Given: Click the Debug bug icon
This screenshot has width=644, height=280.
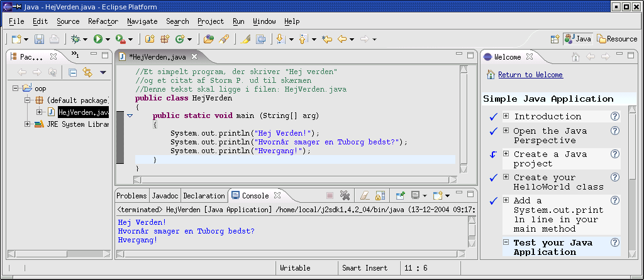Looking at the screenshot, I should 75,39.
